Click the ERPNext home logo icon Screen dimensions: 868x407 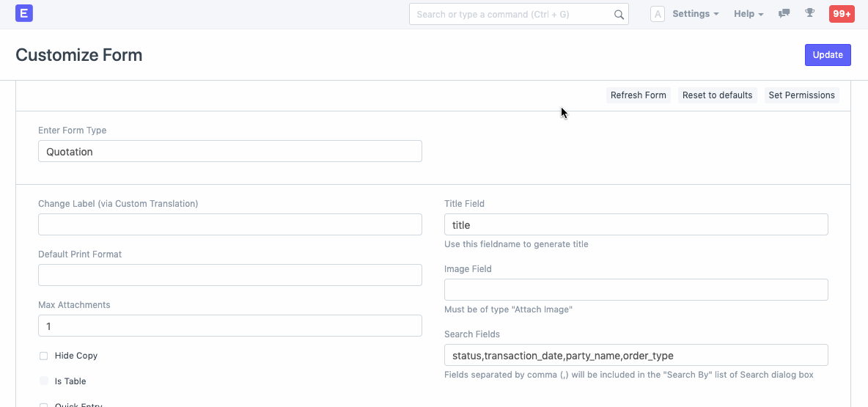(24, 13)
